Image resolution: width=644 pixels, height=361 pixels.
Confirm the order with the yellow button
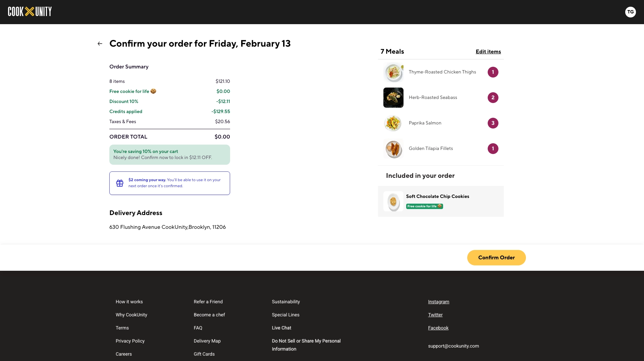click(x=496, y=258)
